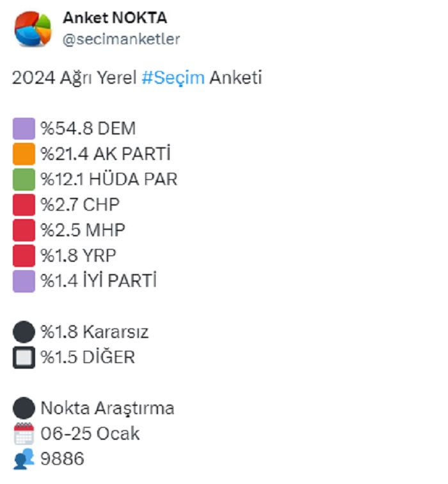Click the Nokta Araştırma source text
Viewport: 448px width, 484px height.
click(x=108, y=408)
